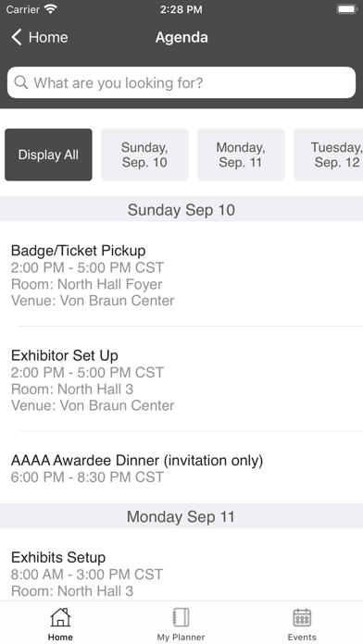Viewport: 363px width, 644px height.
Task: Switch to the My Planner tab label
Action: 181,637
